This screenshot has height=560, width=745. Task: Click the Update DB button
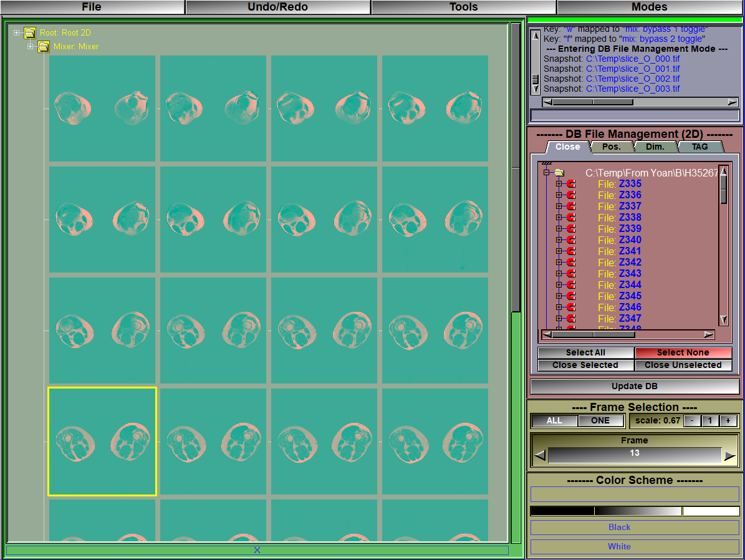[x=635, y=386]
